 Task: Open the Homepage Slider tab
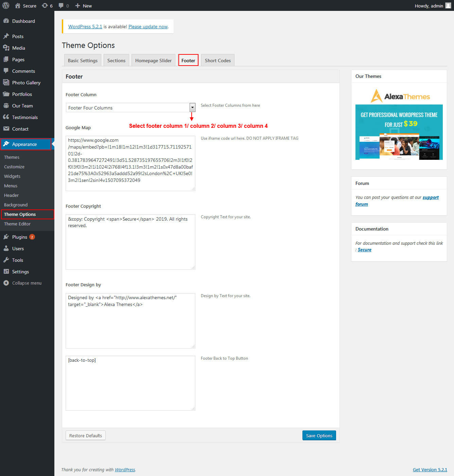pos(153,60)
